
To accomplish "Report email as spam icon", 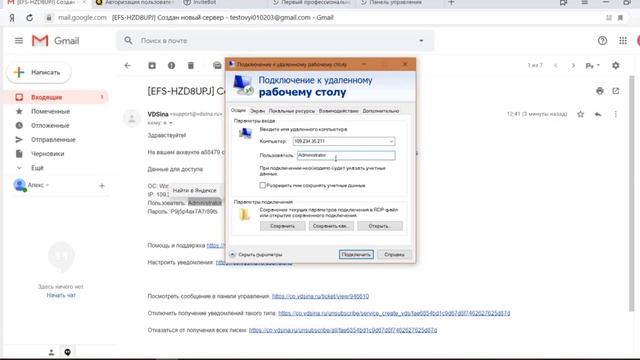I will click(x=171, y=65).
